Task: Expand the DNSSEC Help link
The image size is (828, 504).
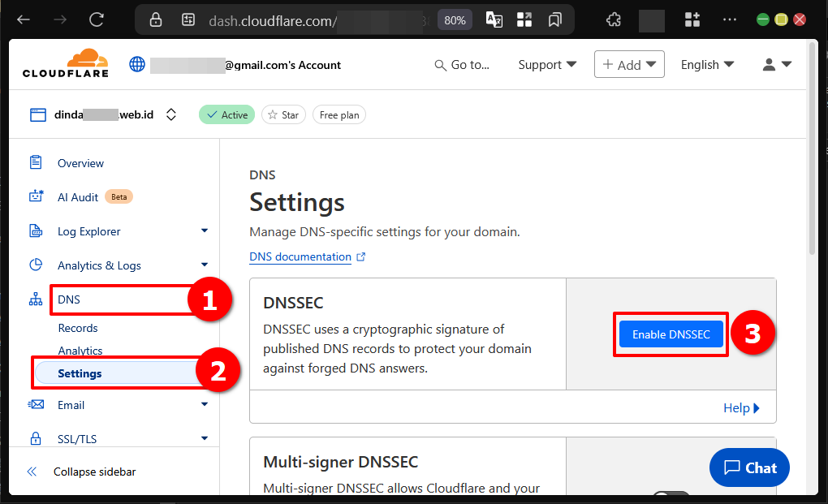Action: 741,407
